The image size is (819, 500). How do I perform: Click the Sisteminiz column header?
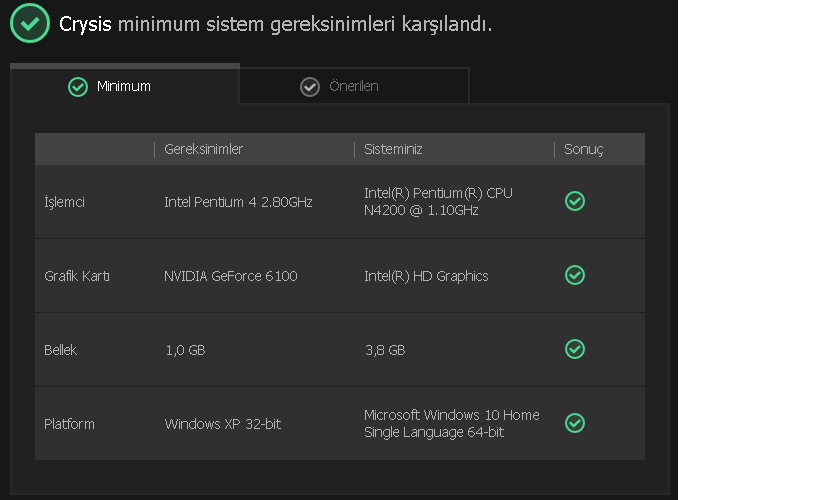click(393, 149)
